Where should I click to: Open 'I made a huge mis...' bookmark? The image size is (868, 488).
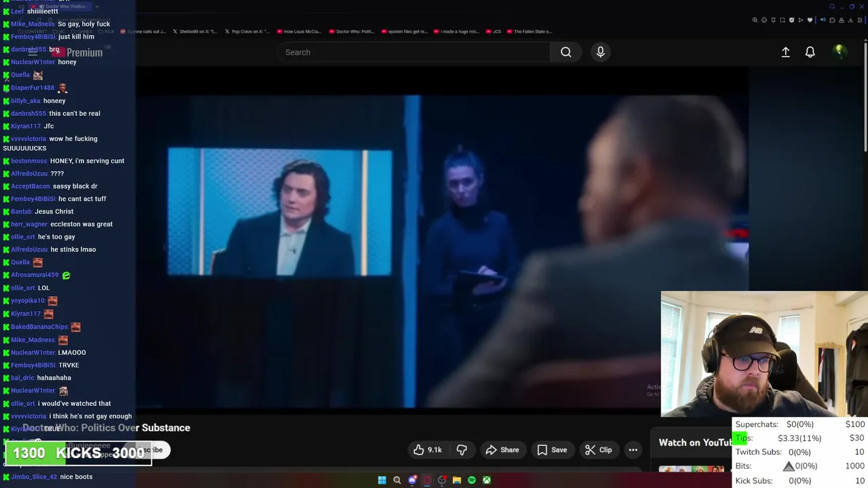(x=456, y=31)
